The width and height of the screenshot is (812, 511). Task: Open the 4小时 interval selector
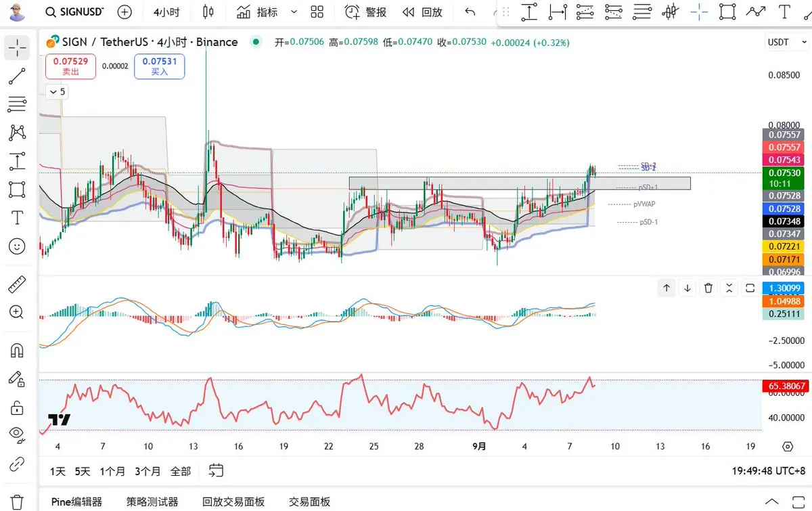(166, 12)
